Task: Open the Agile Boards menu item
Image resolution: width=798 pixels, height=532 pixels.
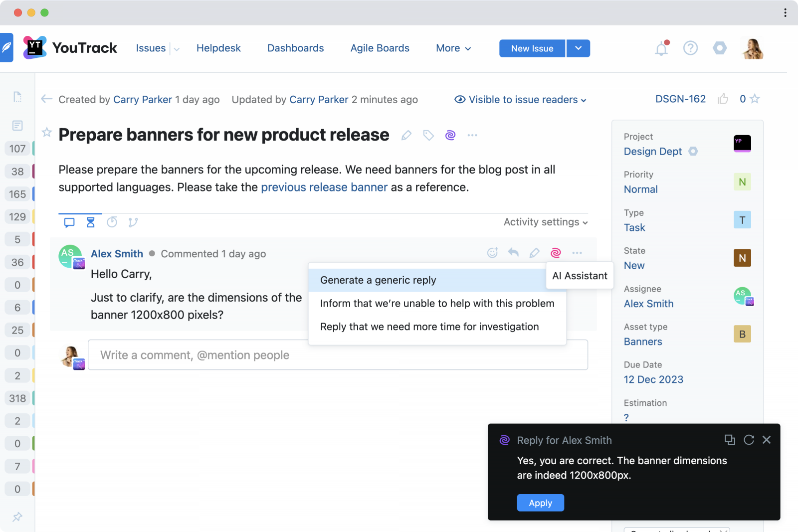Action: (x=380, y=48)
